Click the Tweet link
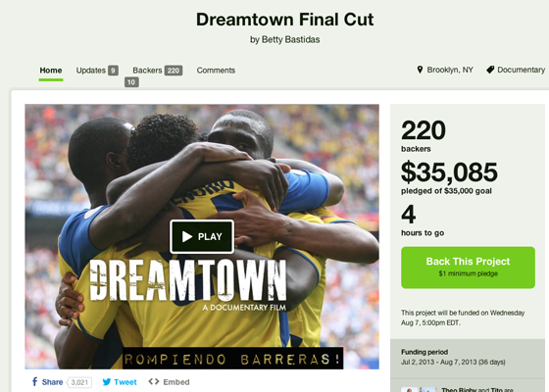 125,382
